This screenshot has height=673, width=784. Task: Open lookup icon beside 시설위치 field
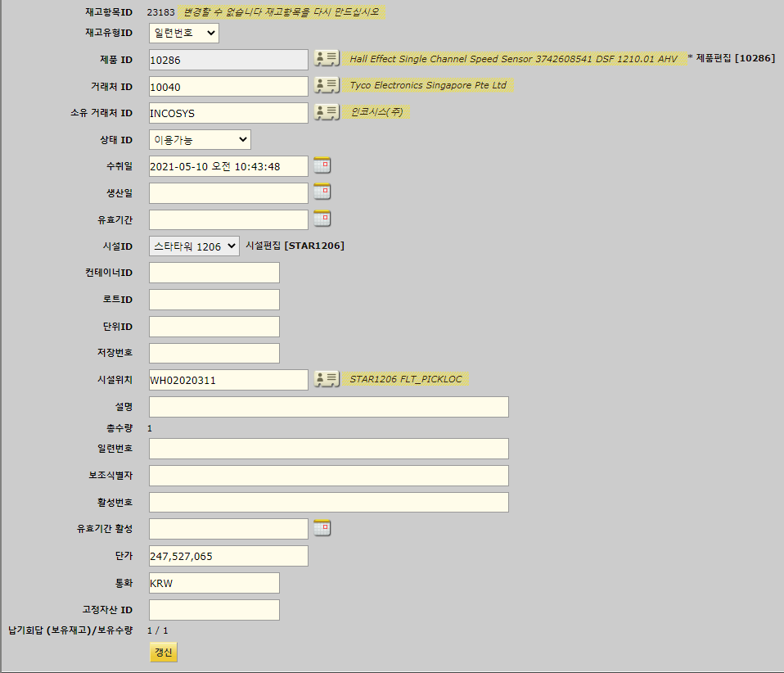(x=327, y=379)
